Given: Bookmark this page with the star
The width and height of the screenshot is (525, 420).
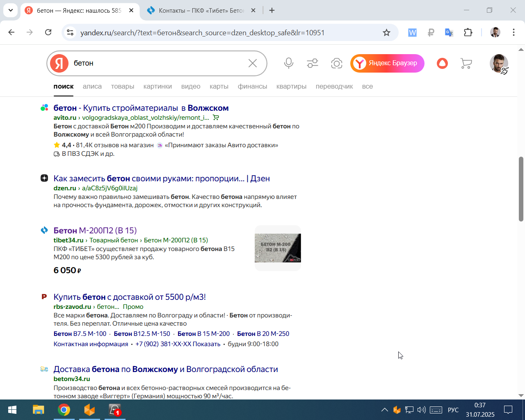Looking at the screenshot, I should pyautogui.click(x=386, y=32).
